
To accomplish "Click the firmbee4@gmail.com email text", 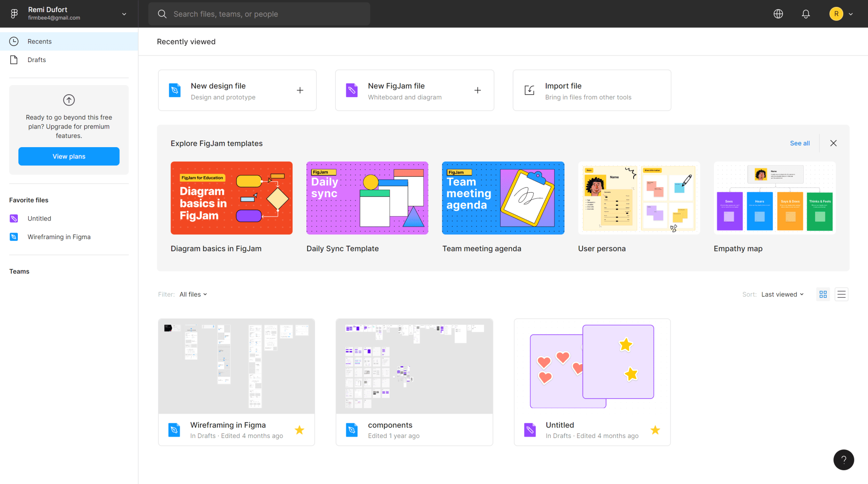I will click(54, 18).
